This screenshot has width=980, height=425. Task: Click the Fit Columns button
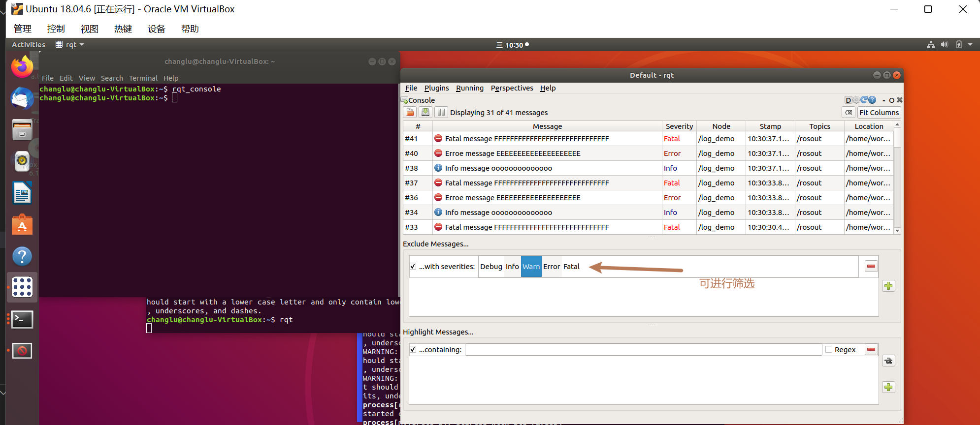879,113
